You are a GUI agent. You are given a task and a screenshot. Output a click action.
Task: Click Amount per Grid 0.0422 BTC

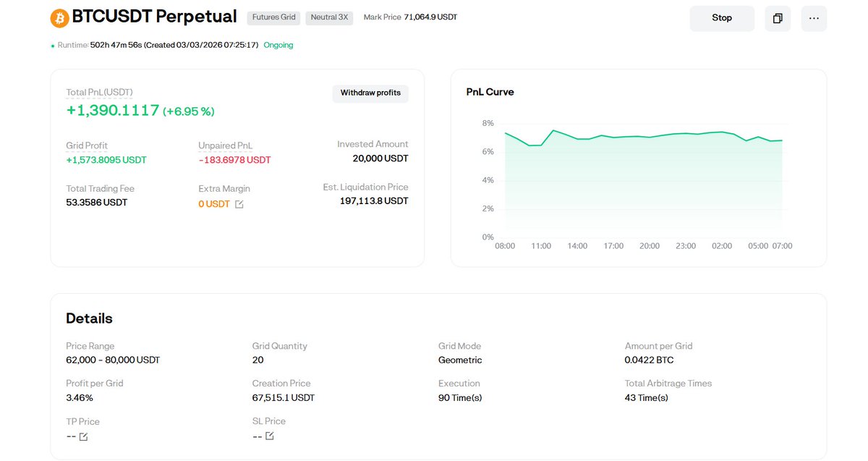(650, 360)
